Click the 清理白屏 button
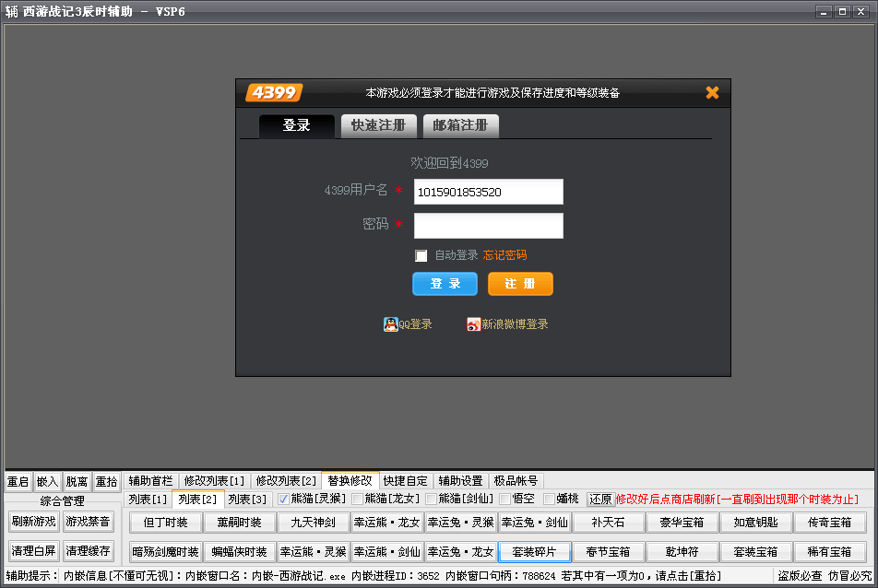 (34, 551)
